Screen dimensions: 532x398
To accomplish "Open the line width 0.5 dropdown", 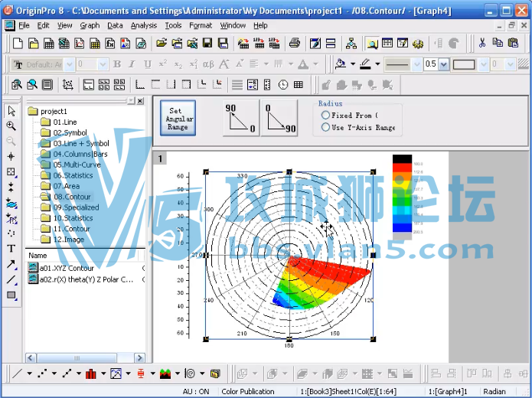I will point(444,64).
